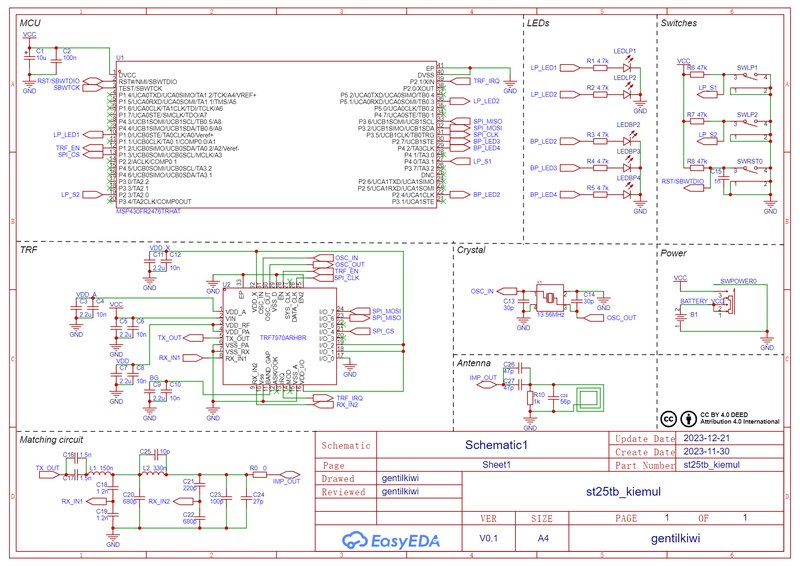Select the R0 0-ohm resistor
Viewport: 800px width, 566px height.
tap(259, 475)
